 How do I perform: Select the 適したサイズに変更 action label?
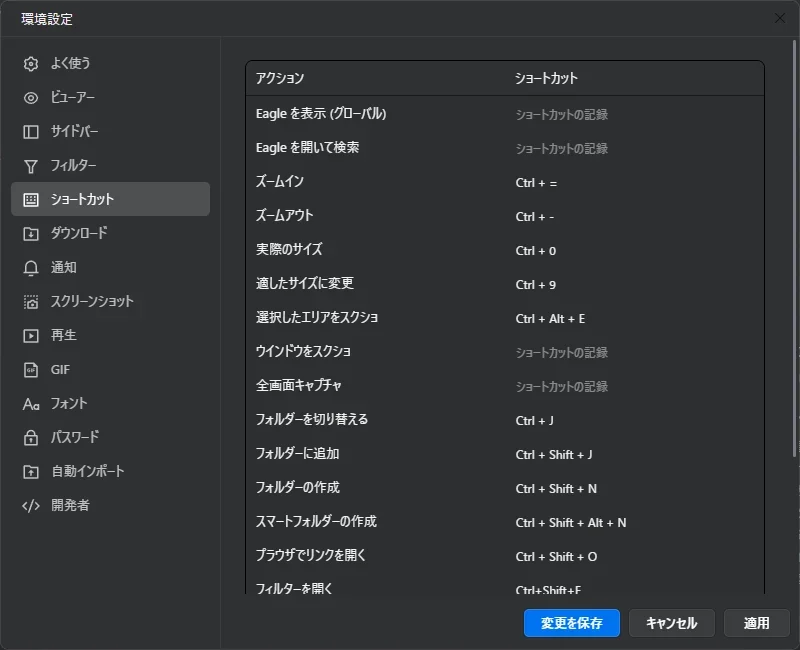click(x=305, y=283)
